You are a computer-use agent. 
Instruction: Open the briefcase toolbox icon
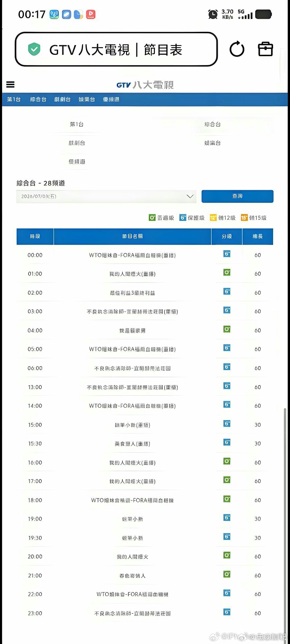(265, 49)
